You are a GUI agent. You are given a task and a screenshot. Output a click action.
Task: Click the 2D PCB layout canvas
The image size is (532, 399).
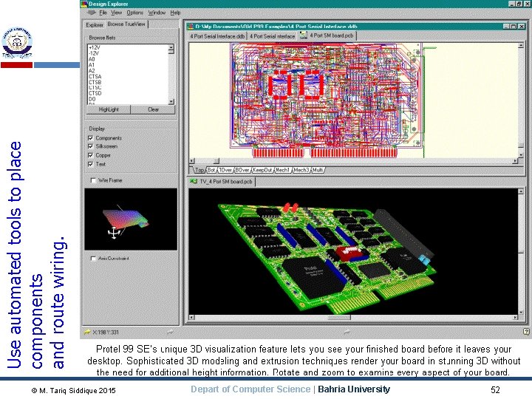coord(353,100)
